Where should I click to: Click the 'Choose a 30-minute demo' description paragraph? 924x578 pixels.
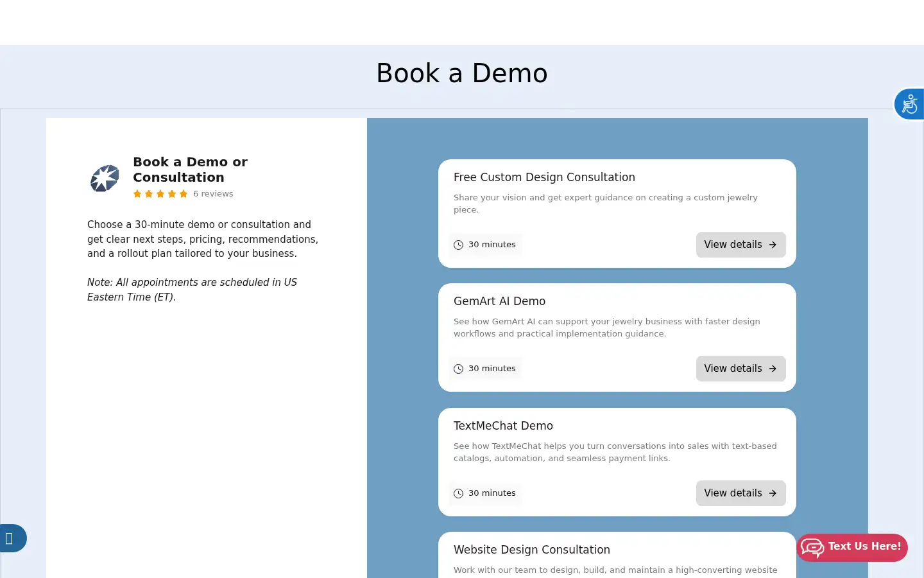[203, 239]
